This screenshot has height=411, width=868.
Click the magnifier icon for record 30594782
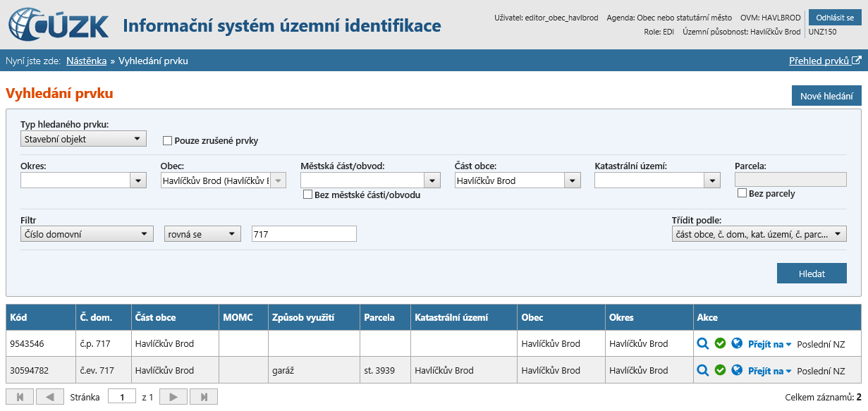click(702, 370)
